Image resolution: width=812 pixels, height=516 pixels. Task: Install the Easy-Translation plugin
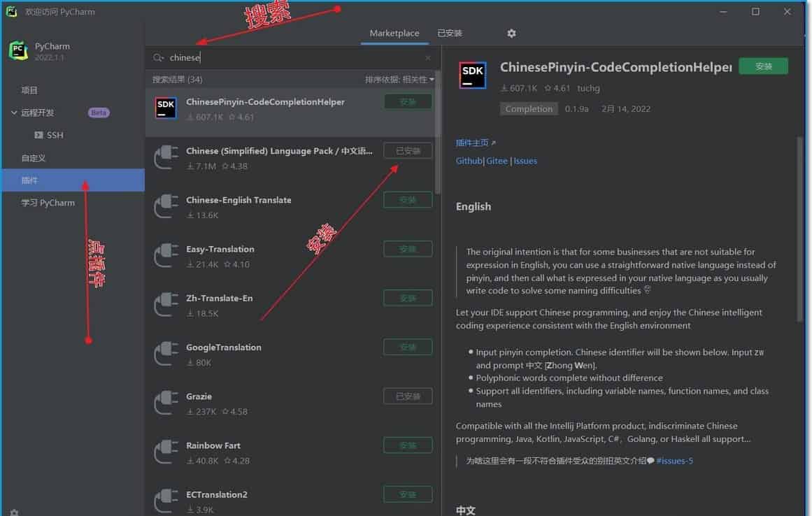pos(408,249)
